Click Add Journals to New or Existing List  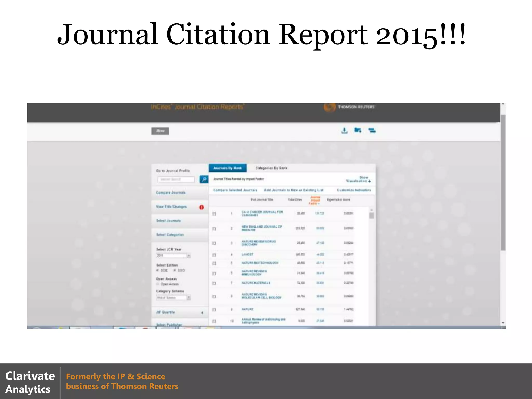[x=294, y=190]
